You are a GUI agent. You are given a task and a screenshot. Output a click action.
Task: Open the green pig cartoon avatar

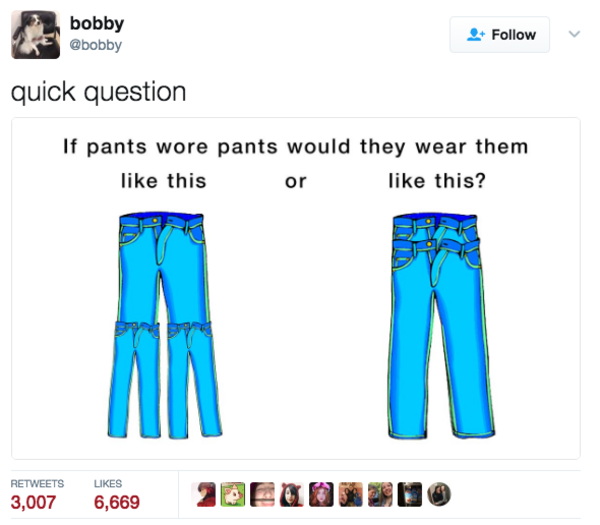[x=233, y=494]
